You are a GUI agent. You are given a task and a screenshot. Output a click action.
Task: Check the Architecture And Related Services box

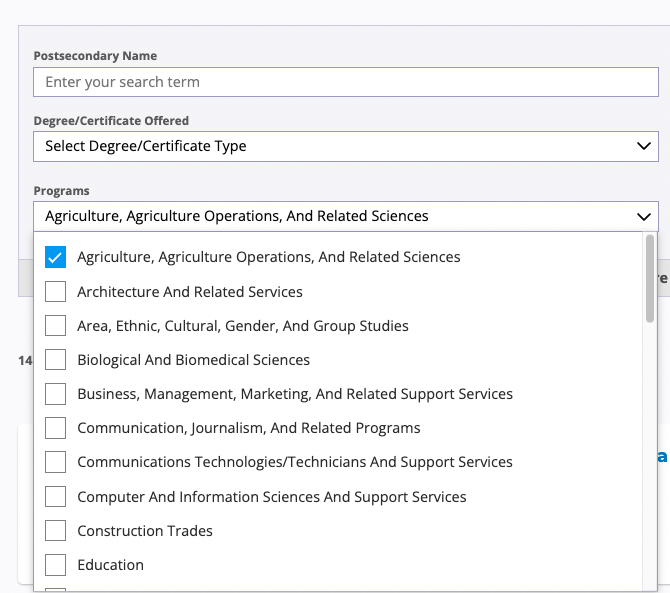pyautogui.click(x=56, y=292)
